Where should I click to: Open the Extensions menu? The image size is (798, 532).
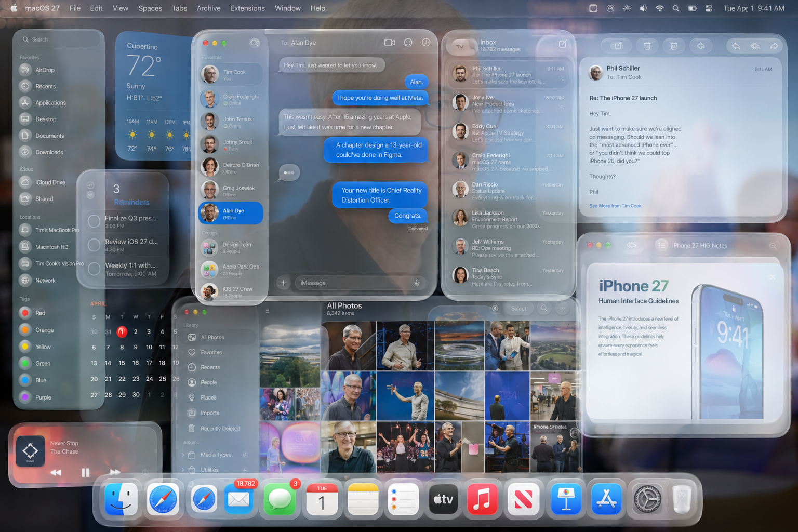[x=247, y=8]
